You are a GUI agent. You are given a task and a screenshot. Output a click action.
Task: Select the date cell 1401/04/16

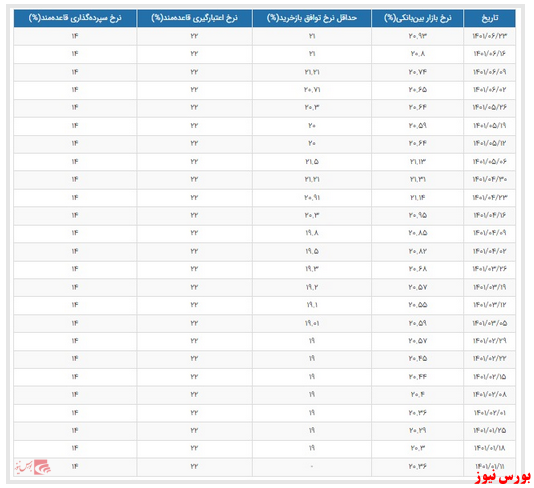click(489, 215)
